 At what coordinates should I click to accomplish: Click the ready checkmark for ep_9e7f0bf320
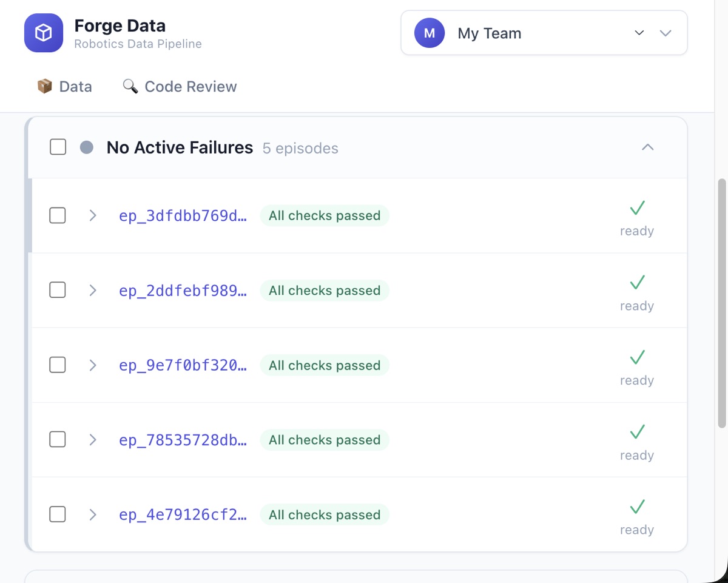[637, 357]
